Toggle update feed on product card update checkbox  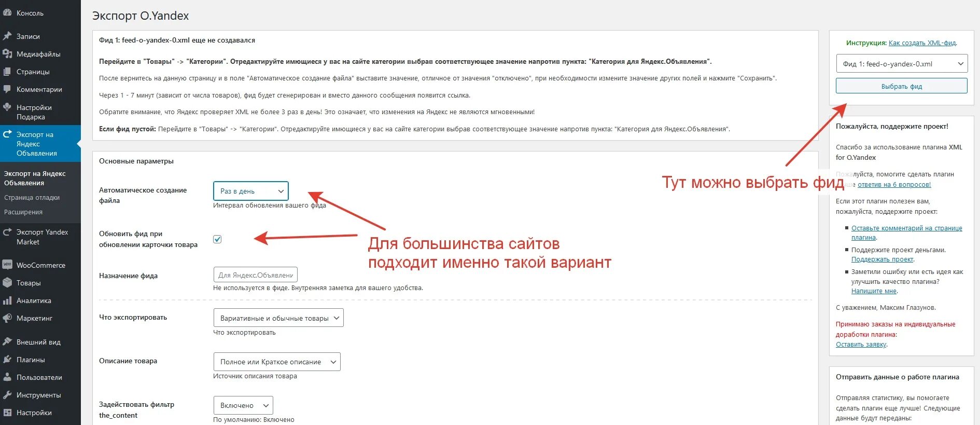coord(217,239)
